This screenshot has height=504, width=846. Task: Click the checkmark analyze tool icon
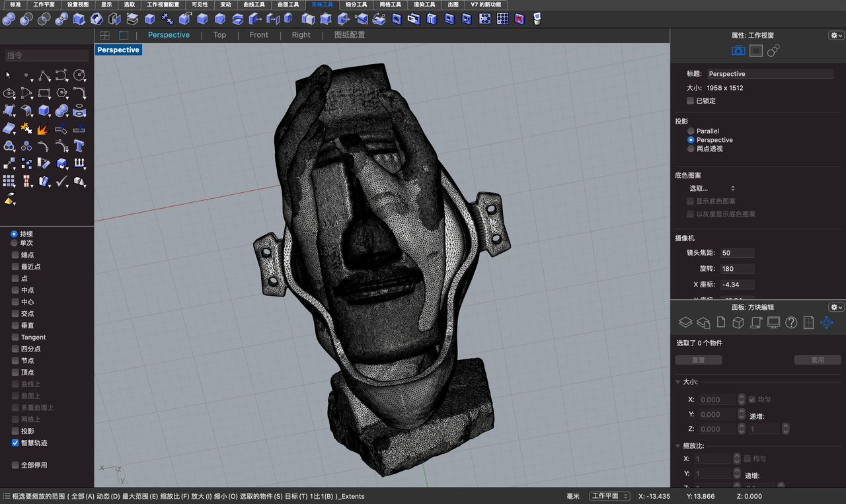tap(62, 181)
